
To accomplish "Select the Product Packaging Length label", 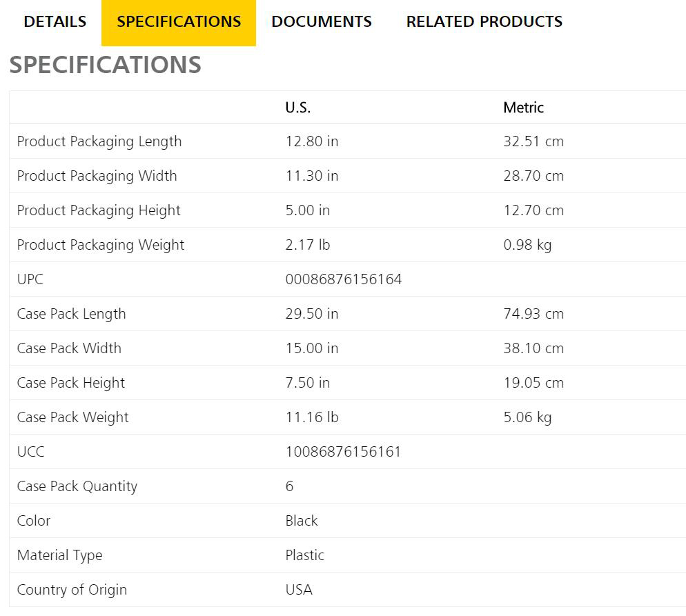I will point(99,141).
